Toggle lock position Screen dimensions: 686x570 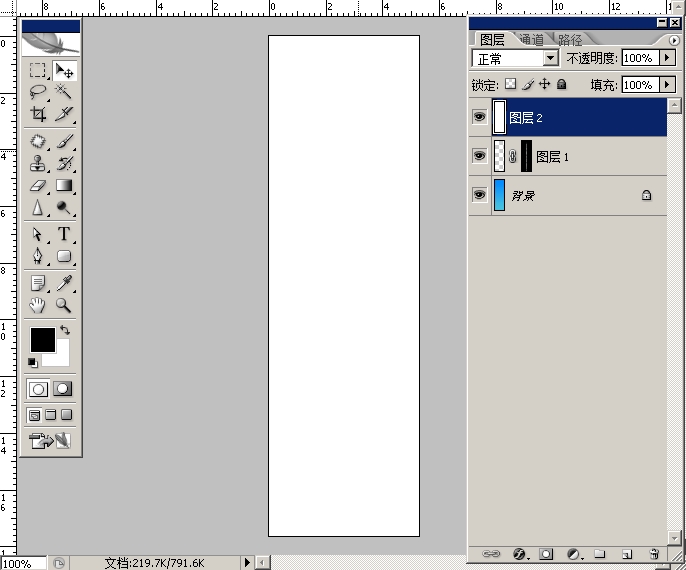pyautogui.click(x=544, y=84)
